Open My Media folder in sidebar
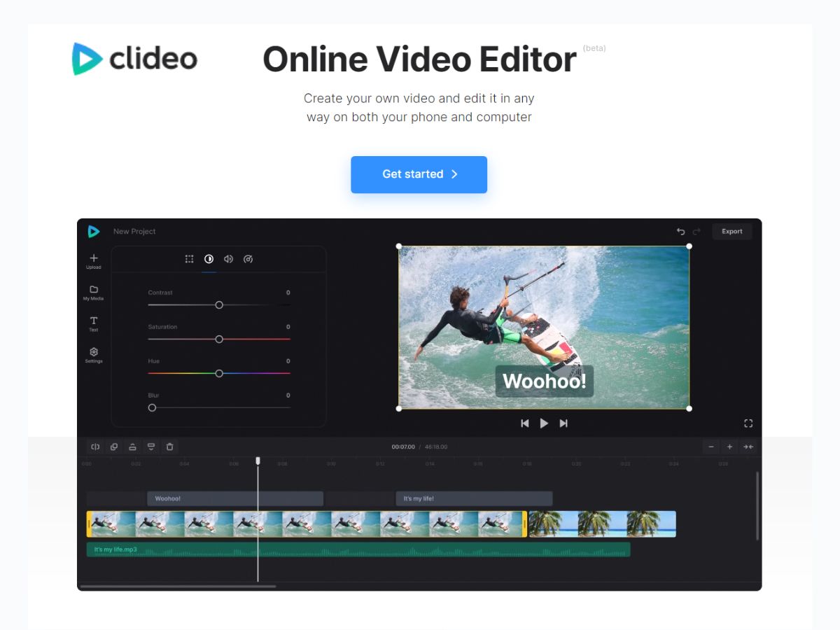 click(x=94, y=290)
